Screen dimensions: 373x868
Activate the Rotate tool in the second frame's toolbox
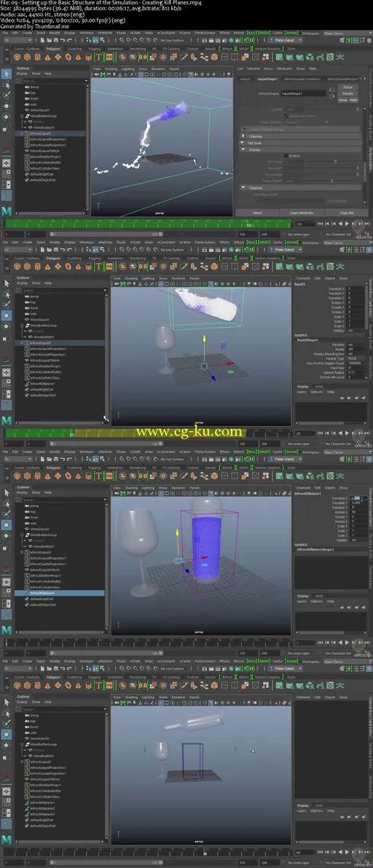(x=6, y=326)
